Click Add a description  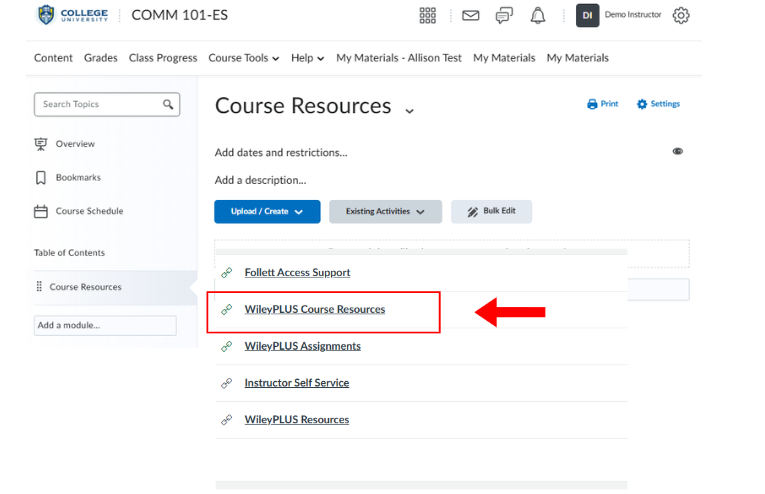click(261, 180)
